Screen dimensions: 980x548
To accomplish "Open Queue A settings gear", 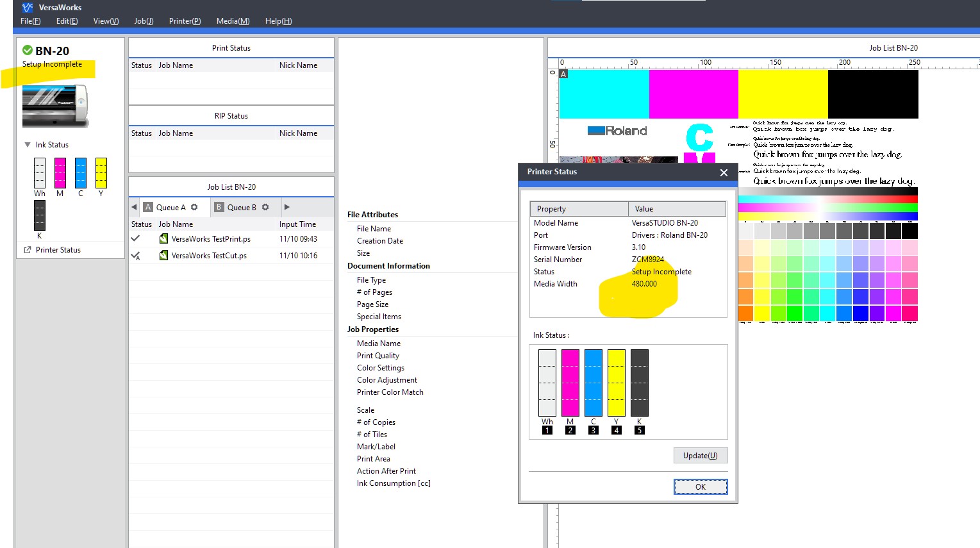I will (x=194, y=207).
